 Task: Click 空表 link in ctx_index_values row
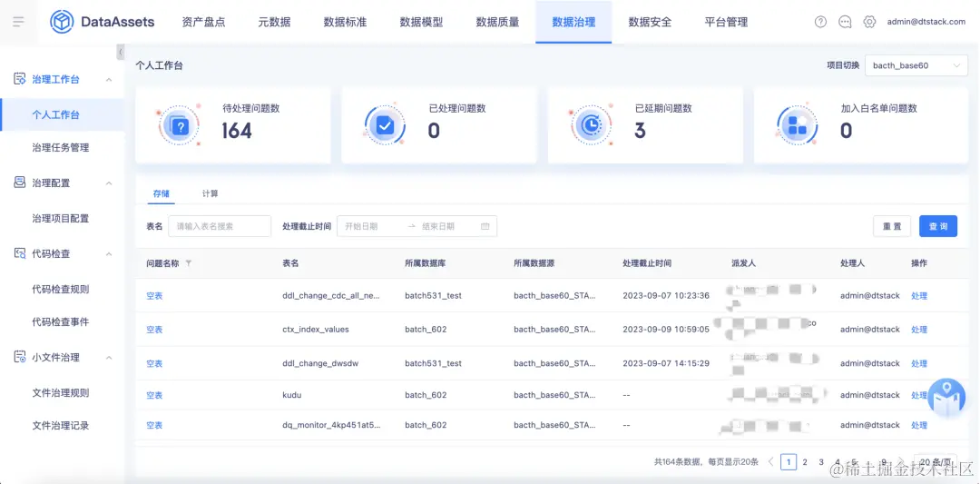coord(154,330)
